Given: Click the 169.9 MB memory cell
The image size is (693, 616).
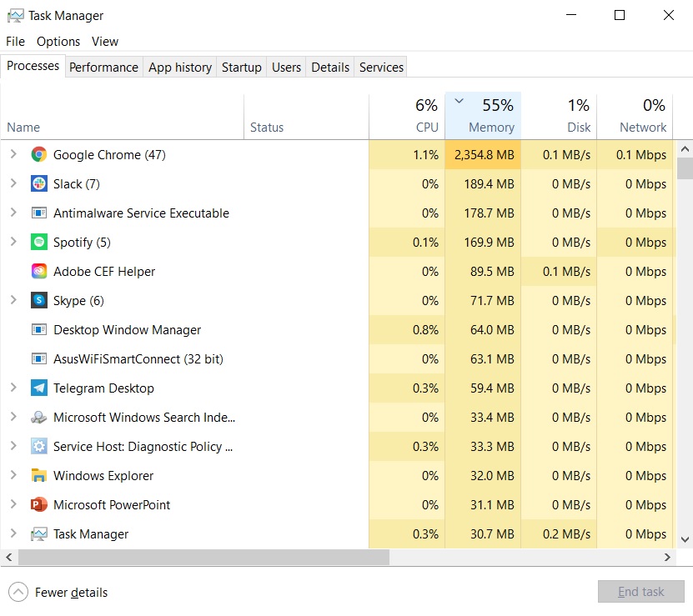Looking at the screenshot, I should click(x=483, y=243).
